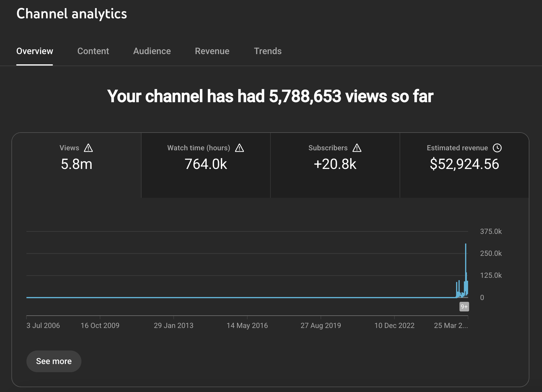Viewport: 542px width, 392px height.
Task: Click the clock icon beside Estimated revenue
Action: coord(497,148)
